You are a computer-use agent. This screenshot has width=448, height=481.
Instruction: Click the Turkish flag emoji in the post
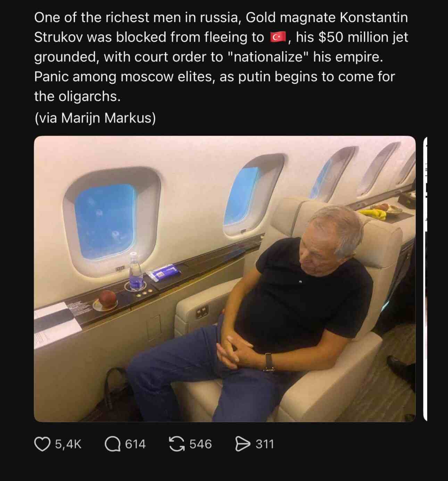tap(277, 37)
